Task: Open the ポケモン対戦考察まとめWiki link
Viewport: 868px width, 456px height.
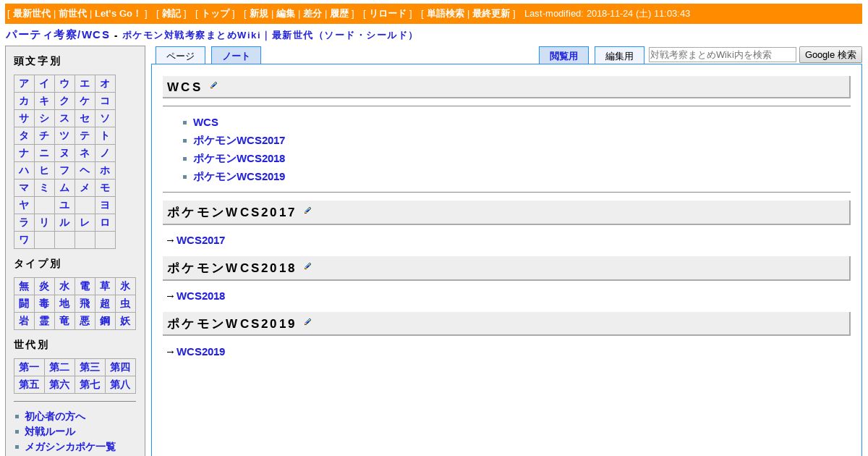Action: [x=191, y=35]
